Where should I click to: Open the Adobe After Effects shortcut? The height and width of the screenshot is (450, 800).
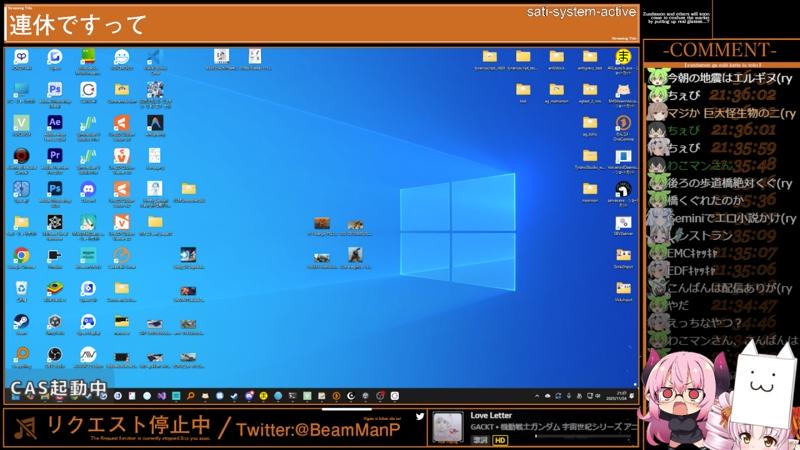point(55,123)
